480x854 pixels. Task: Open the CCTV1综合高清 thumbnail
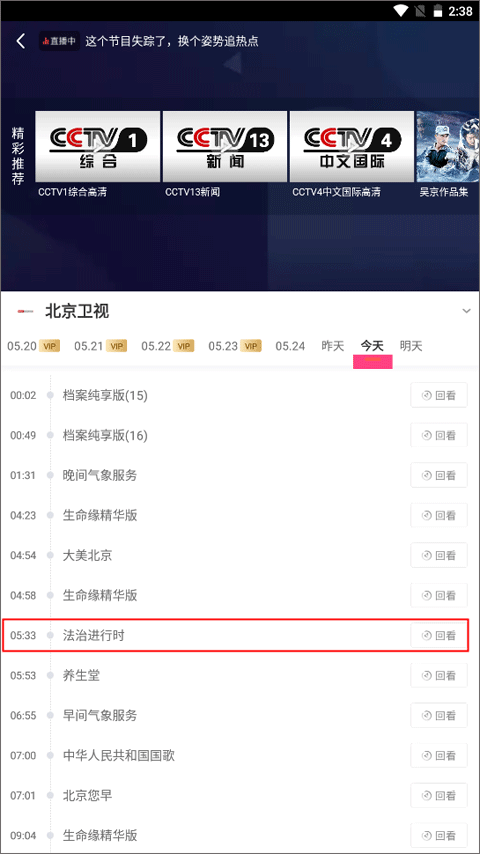coord(98,147)
